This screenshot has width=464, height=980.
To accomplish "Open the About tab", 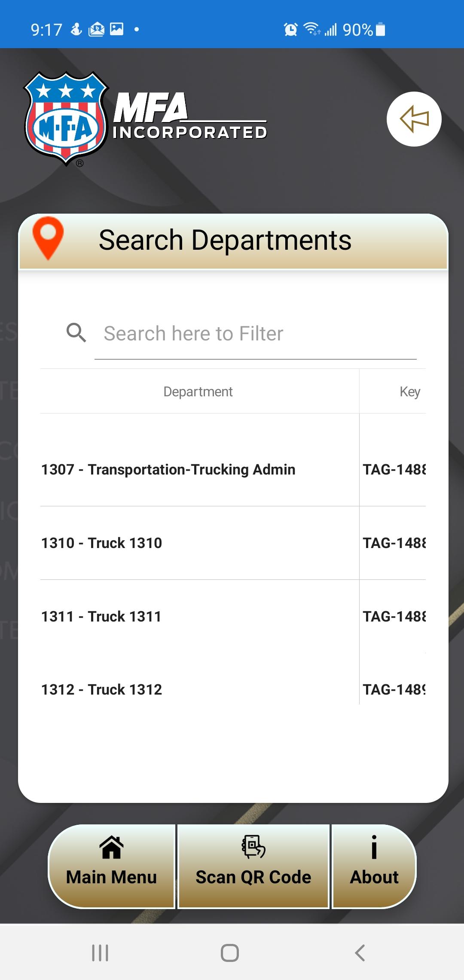I will click(x=374, y=867).
